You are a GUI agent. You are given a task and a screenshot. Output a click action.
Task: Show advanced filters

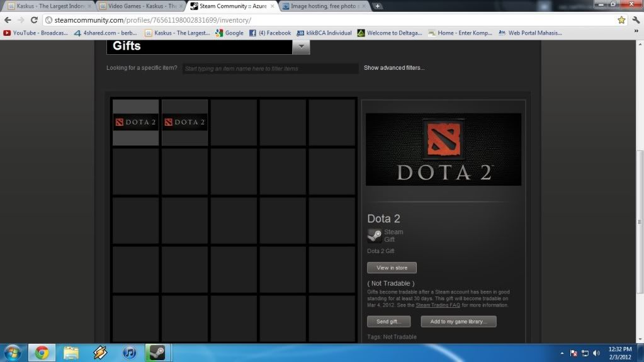click(394, 68)
